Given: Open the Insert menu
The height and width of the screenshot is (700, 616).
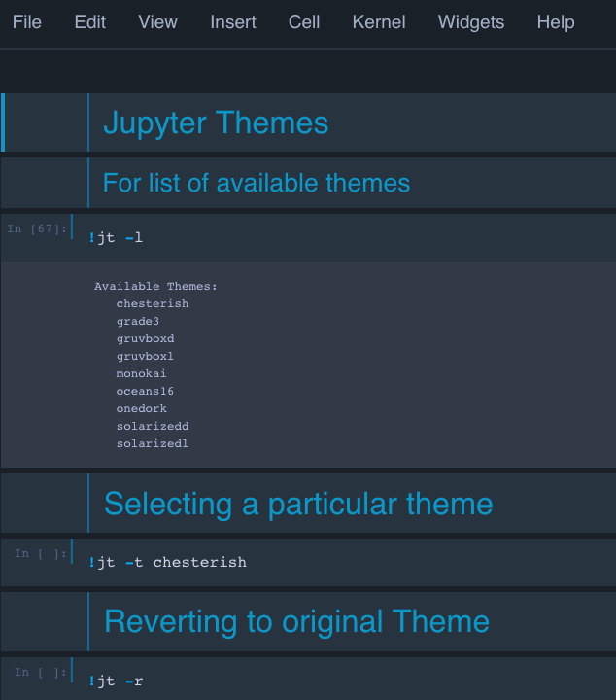Looking at the screenshot, I should 233,21.
